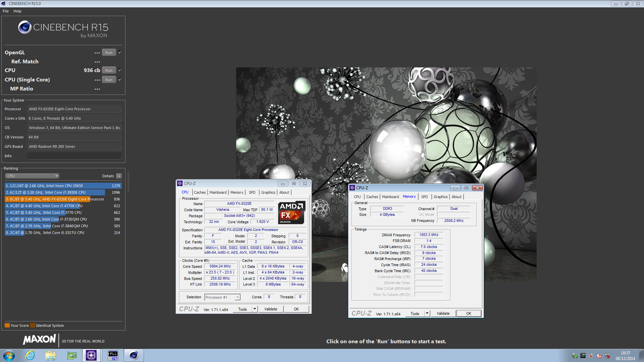This screenshot has height=362, width=644.
Task: Select ranking row Intel Core i7-3930K
Action: pos(63,192)
